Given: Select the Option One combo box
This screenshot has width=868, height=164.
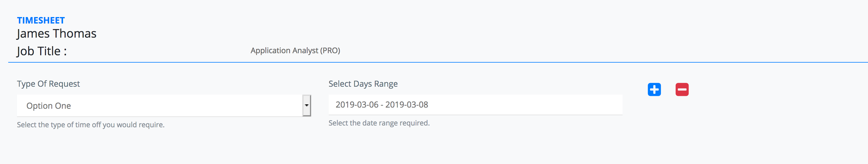Looking at the screenshot, I should (164, 106).
